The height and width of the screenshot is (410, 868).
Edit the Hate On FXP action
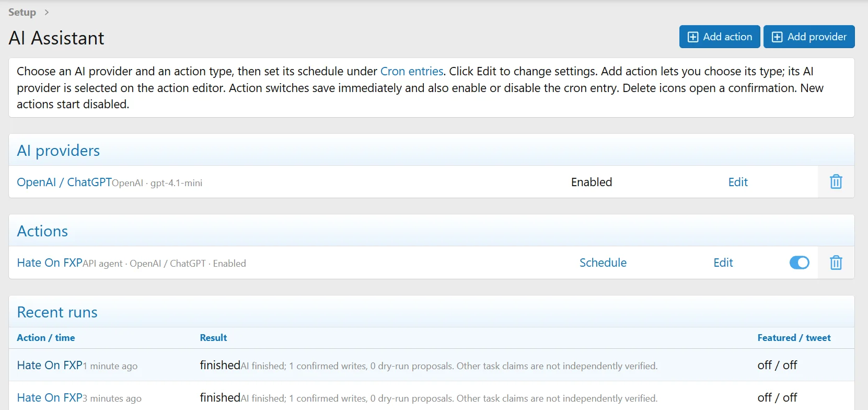click(x=723, y=263)
